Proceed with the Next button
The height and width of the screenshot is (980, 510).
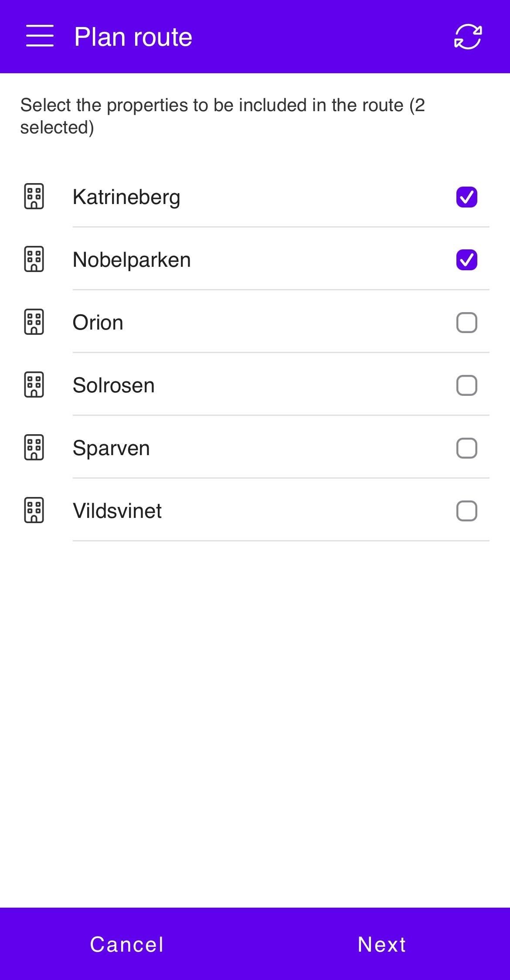pyautogui.click(x=382, y=944)
